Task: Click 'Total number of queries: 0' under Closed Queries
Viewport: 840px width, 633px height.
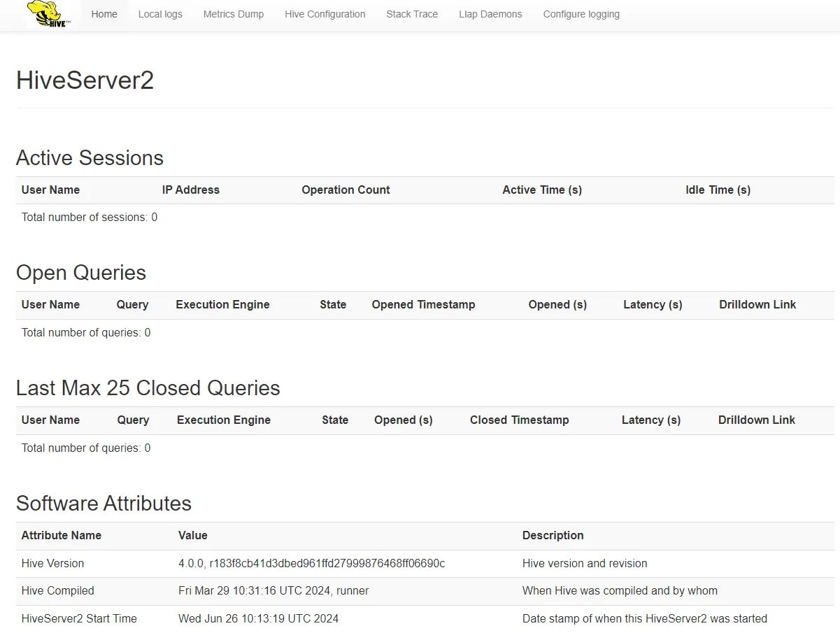Action: 86,448
